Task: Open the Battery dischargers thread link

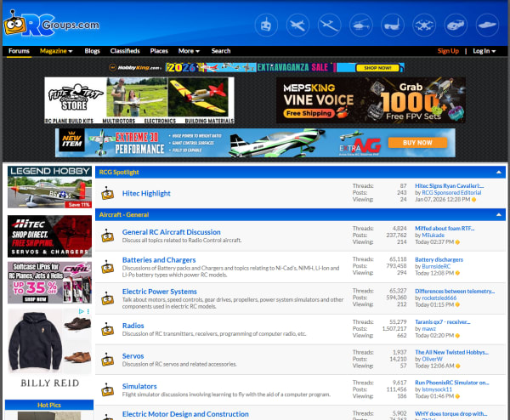Action: tap(439, 259)
